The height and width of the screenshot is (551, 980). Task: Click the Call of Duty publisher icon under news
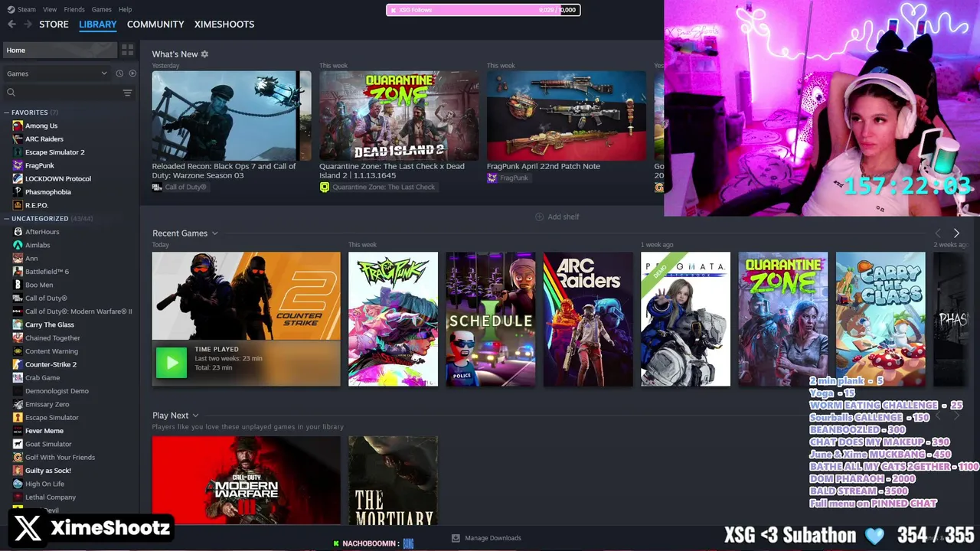(x=157, y=187)
